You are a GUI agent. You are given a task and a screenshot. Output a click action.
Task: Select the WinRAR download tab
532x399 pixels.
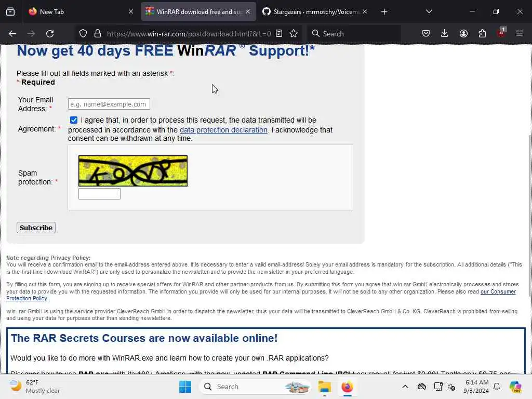(x=198, y=11)
